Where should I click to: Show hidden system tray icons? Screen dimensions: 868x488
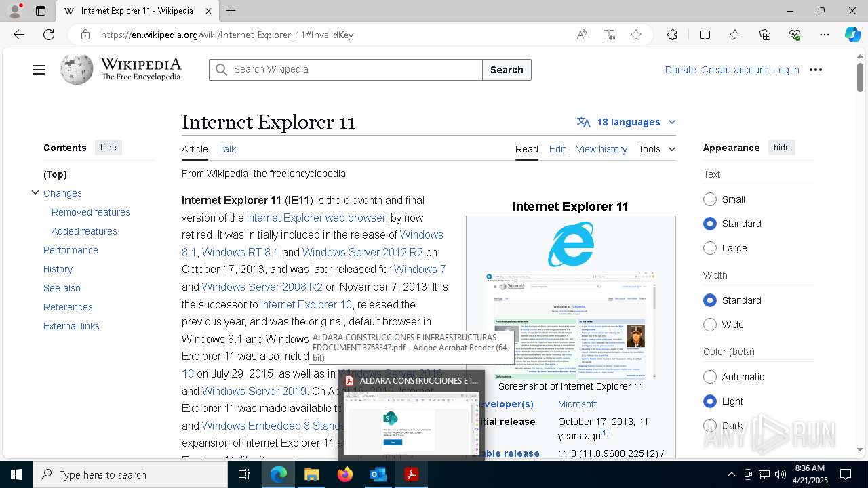(731, 474)
